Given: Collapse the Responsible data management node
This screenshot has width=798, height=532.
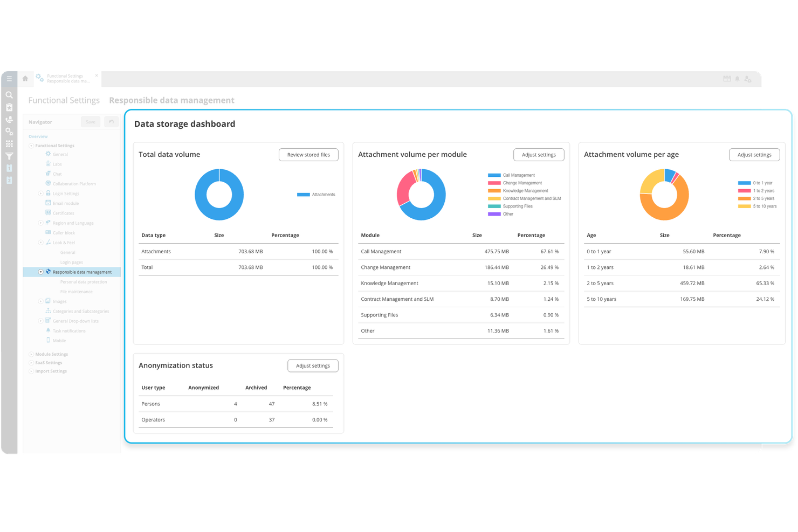Looking at the screenshot, I should 40,272.
